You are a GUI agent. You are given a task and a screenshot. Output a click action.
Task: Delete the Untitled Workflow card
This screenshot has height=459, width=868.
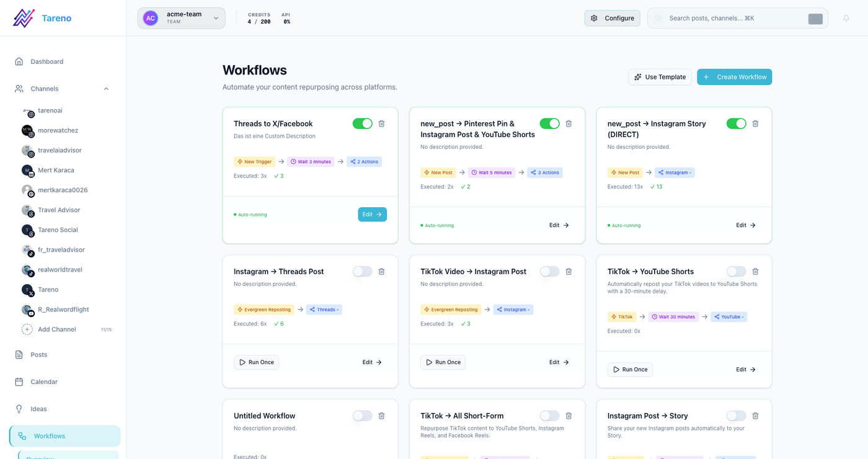click(x=382, y=416)
